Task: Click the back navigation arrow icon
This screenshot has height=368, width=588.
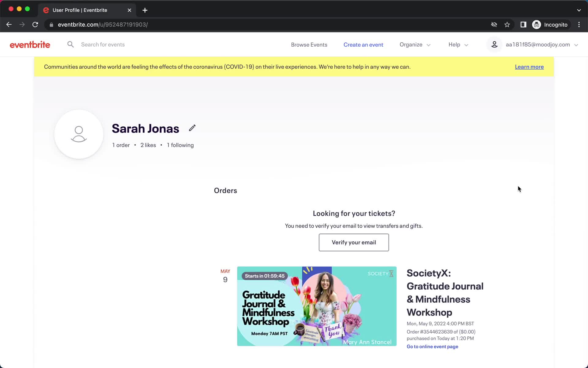Action: [x=9, y=24]
